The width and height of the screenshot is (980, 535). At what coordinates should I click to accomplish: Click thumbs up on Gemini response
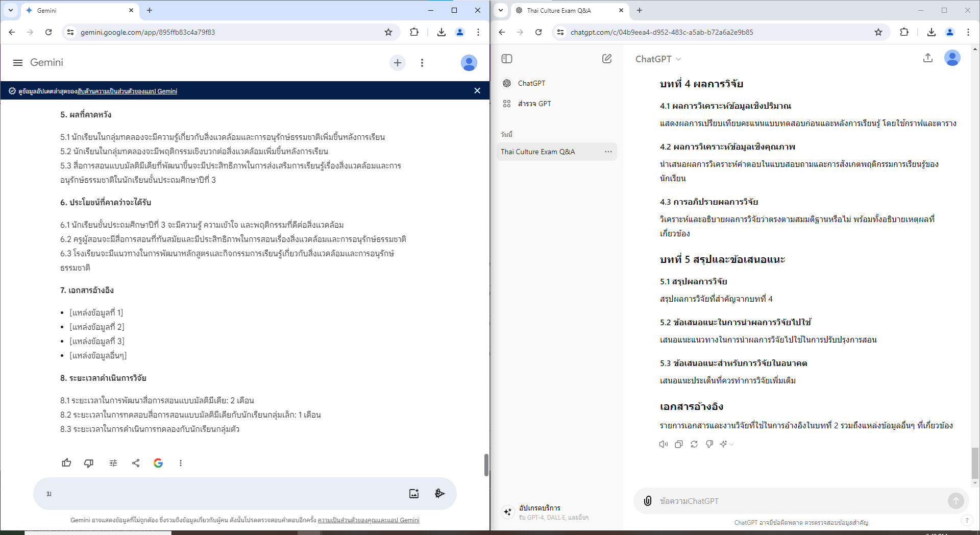point(66,463)
